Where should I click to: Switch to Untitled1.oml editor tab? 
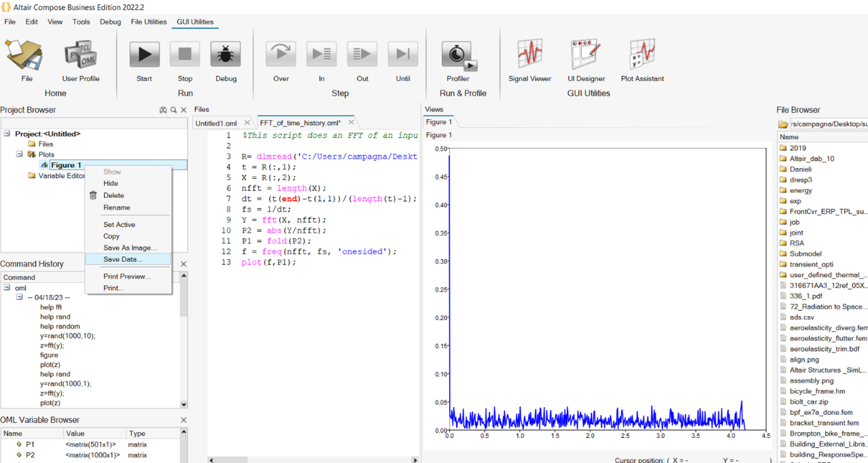pos(216,123)
